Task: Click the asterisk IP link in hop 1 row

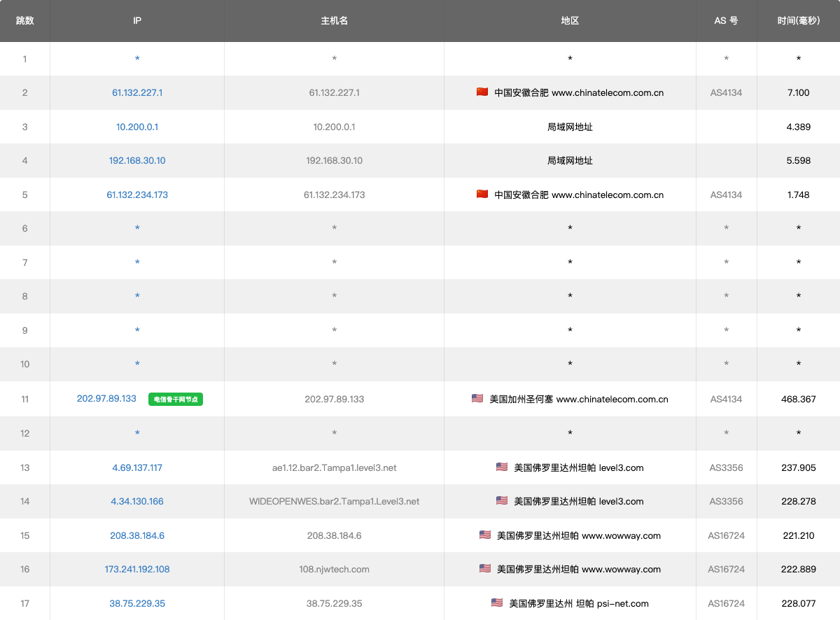Action: tap(137, 59)
